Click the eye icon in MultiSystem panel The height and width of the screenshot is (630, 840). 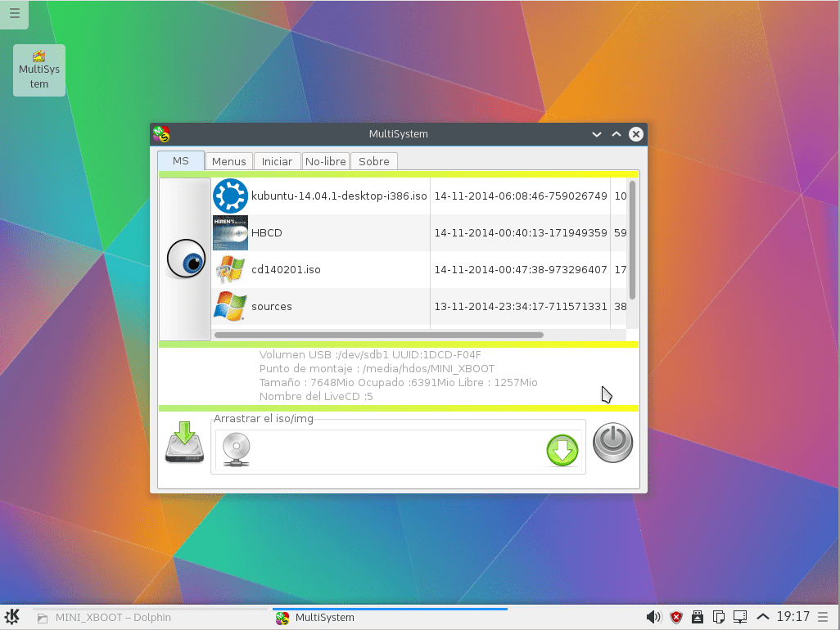186,259
